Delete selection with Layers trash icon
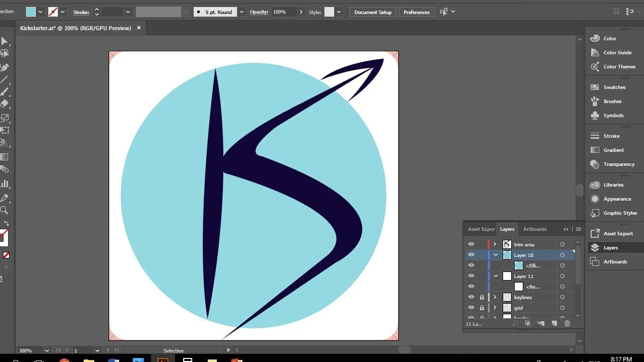This screenshot has width=644, height=362. coord(568,324)
